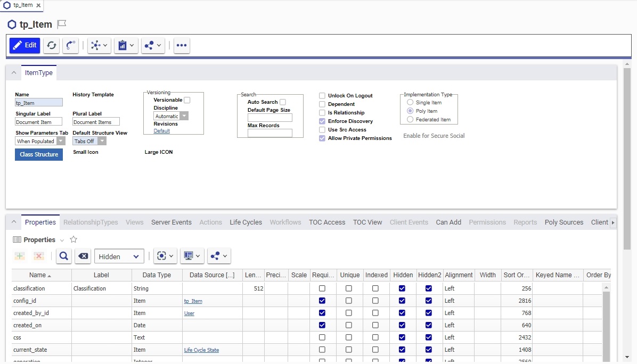Image resolution: width=637 pixels, height=364 pixels.
Task: Switch to the Server Events tab
Action: tap(171, 222)
